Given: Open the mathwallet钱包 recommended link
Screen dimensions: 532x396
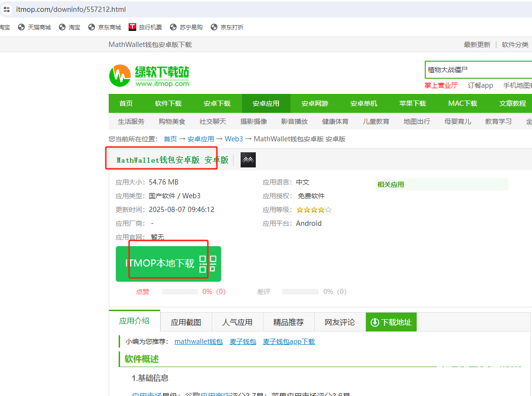Looking at the screenshot, I should coord(198,341).
